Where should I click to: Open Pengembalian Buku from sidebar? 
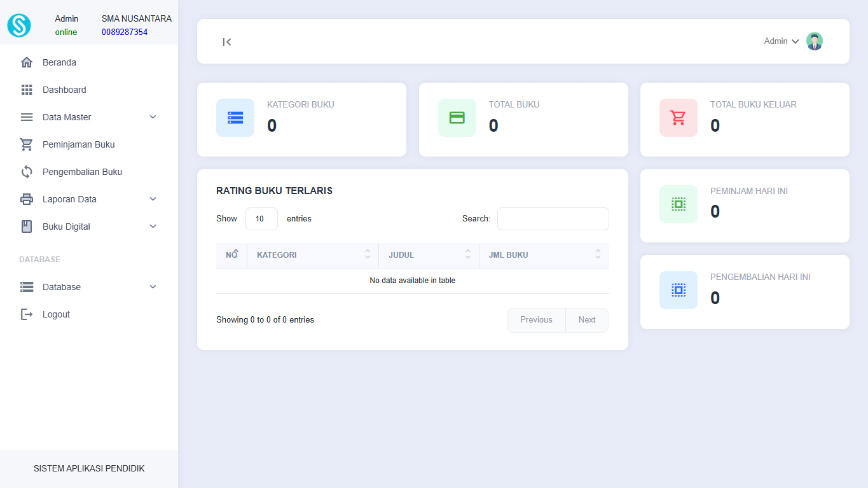pos(82,172)
